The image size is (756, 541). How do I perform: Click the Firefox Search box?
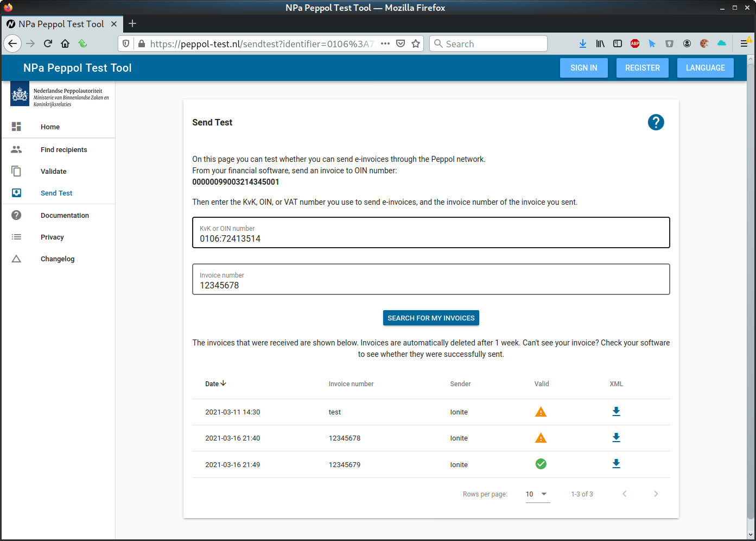pyautogui.click(x=488, y=43)
